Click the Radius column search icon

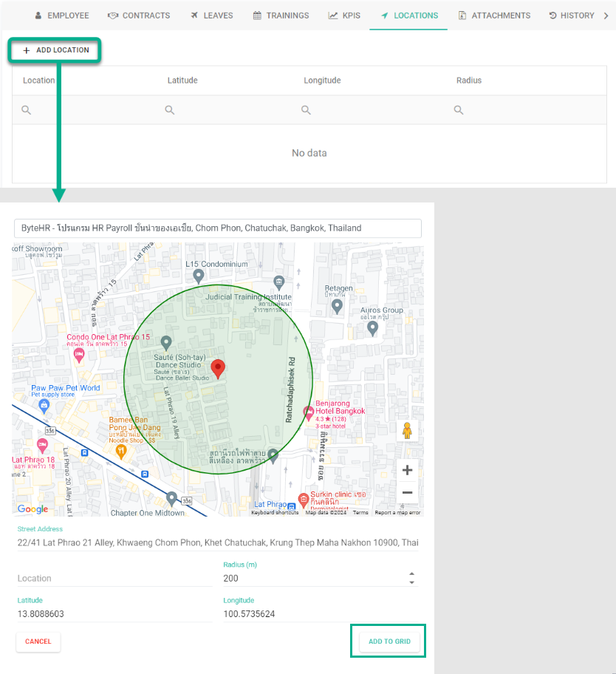(459, 110)
